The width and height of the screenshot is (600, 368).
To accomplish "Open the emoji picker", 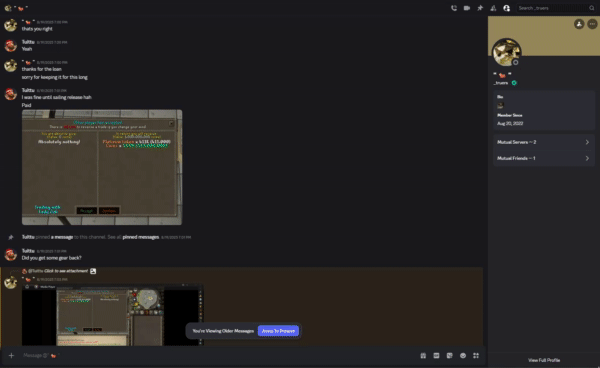I will tap(463, 356).
